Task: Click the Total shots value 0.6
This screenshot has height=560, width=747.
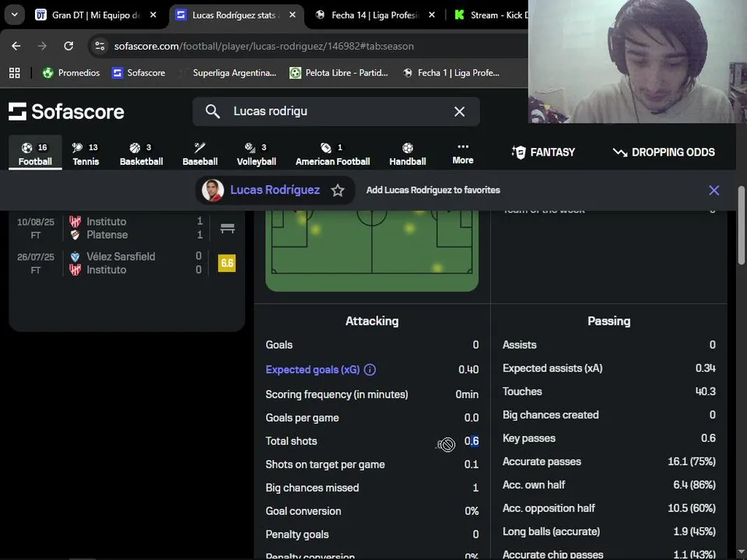Action: pyautogui.click(x=472, y=442)
